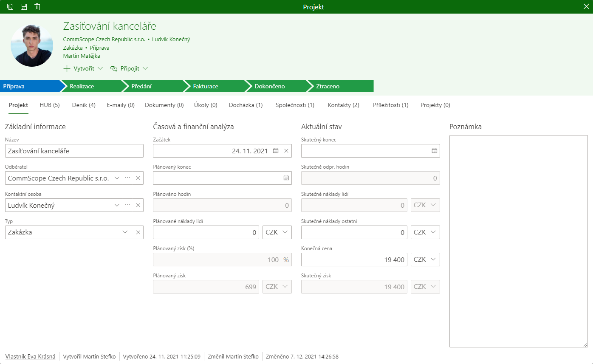
Task: Click the Konečná cena amount field
Action: click(354, 260)
